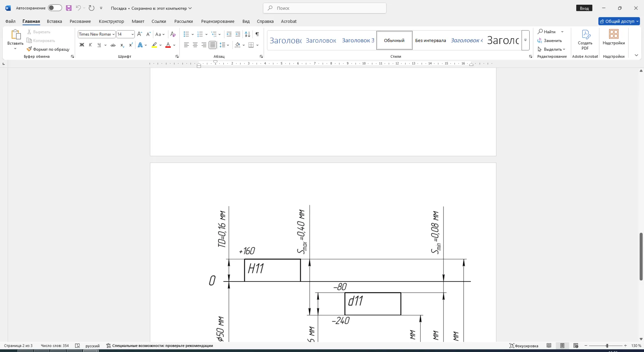
Task: Open the font name dropdown
Action: point(114,34)
